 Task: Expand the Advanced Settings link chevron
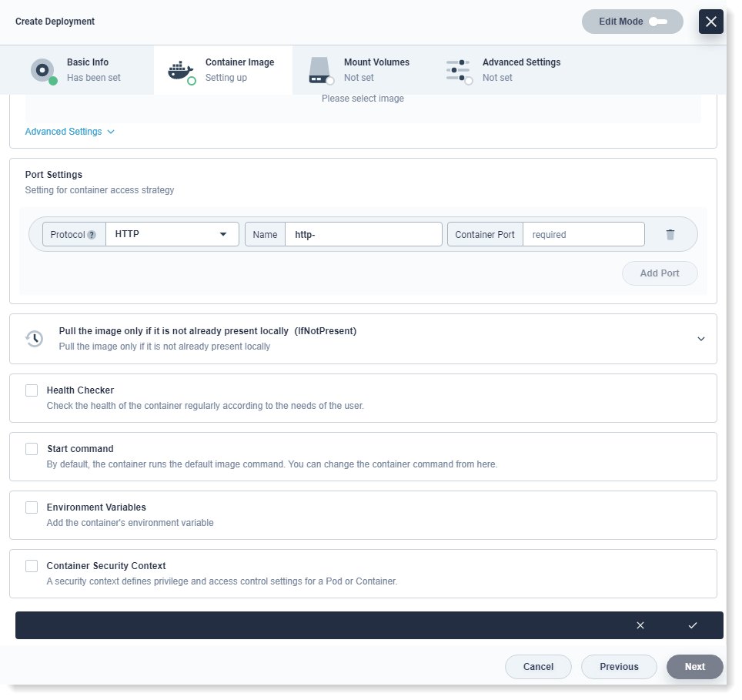coord(111,132)
